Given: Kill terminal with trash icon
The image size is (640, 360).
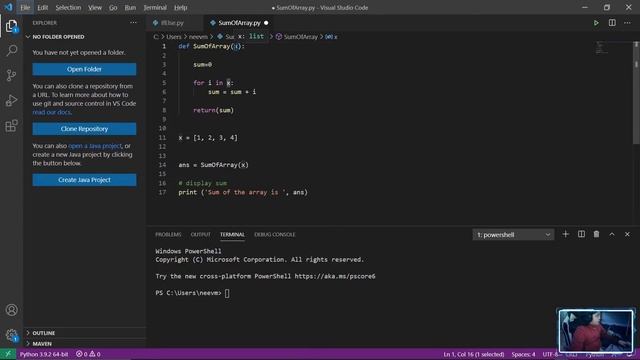Looking at the screenshot, I should tap(596, 234).
